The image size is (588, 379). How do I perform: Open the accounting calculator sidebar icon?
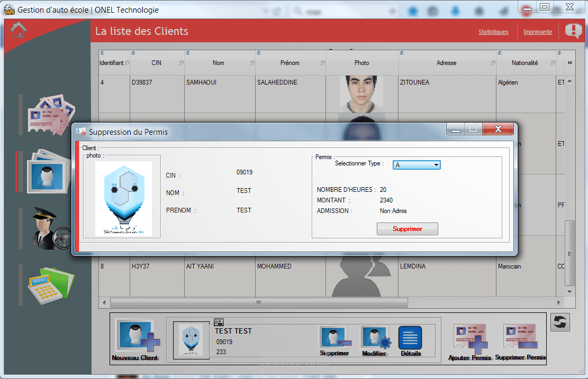51,285
